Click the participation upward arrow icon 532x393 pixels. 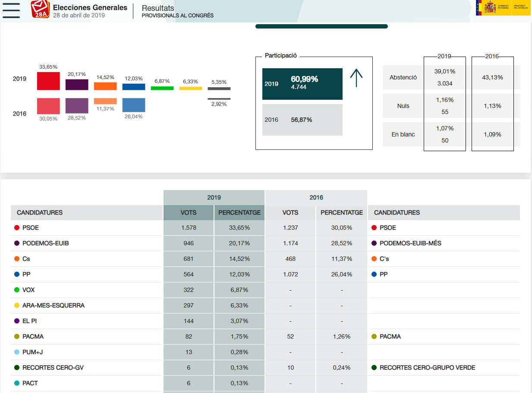tap(356, 78)
